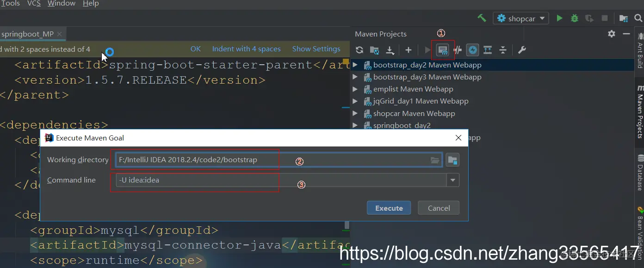Open Maven Settings wrench icon
The image size is (644, 268).
(522, 50)
